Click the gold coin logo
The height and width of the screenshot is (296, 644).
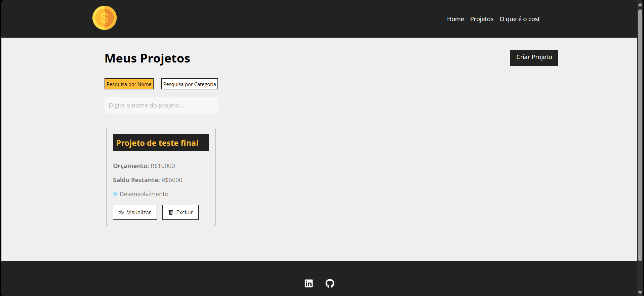(x=105, y=18)
